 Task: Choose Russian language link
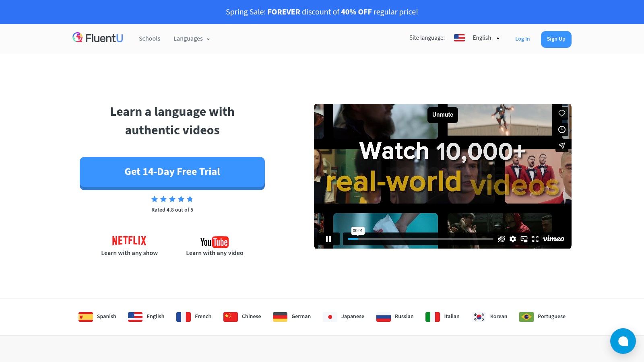pos(395,317)
